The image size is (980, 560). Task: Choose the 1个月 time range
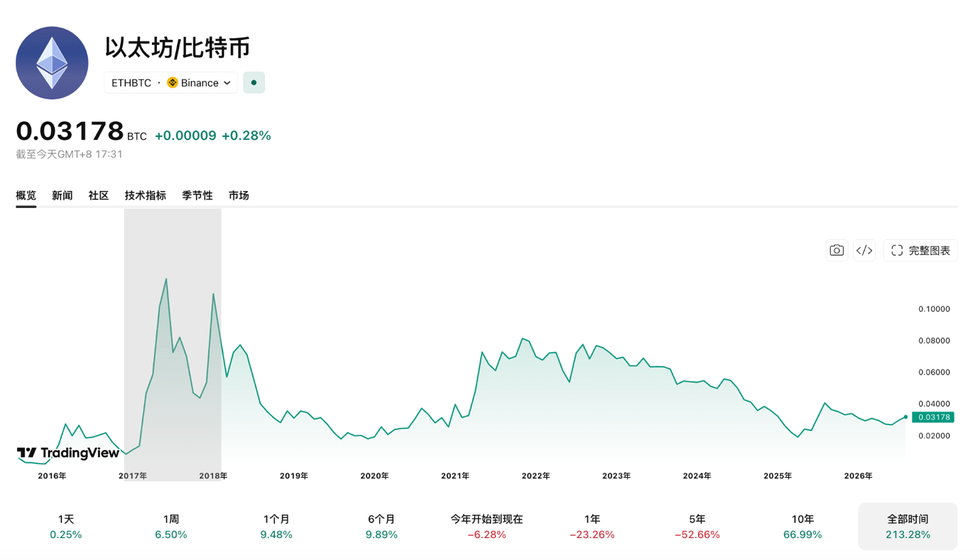276,527
